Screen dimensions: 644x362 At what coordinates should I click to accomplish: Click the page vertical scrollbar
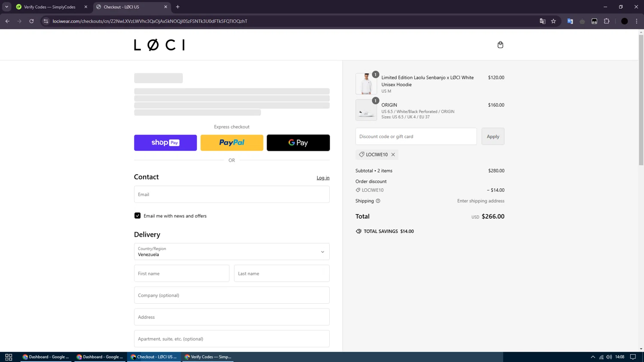coord(641,100)
